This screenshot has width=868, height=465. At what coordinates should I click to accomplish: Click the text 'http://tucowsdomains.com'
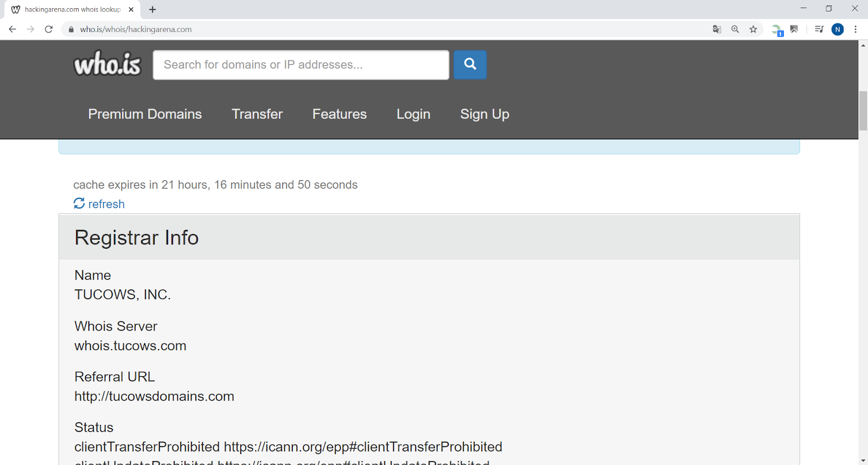click(154, 396)
